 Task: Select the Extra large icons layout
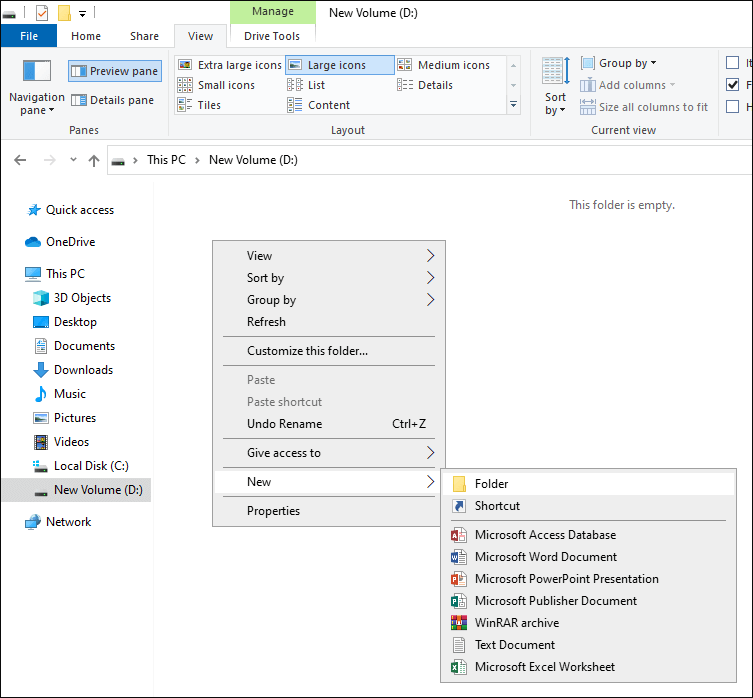point(230,65)
